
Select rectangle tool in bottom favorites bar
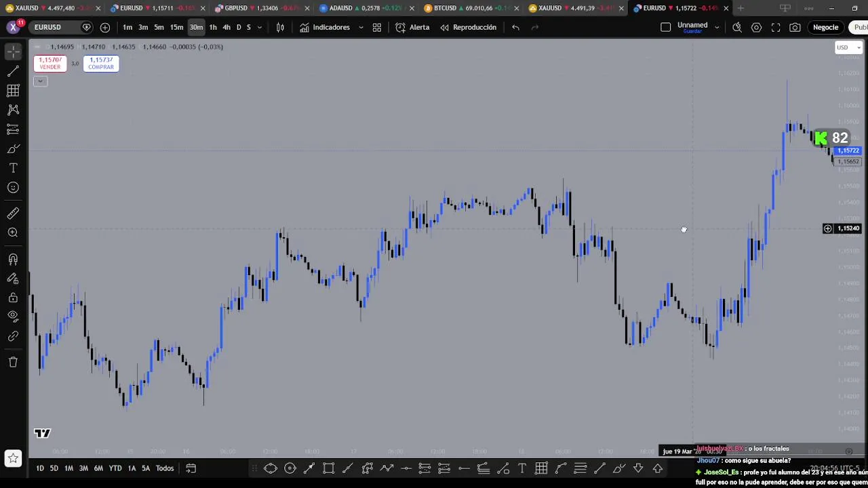329,468
